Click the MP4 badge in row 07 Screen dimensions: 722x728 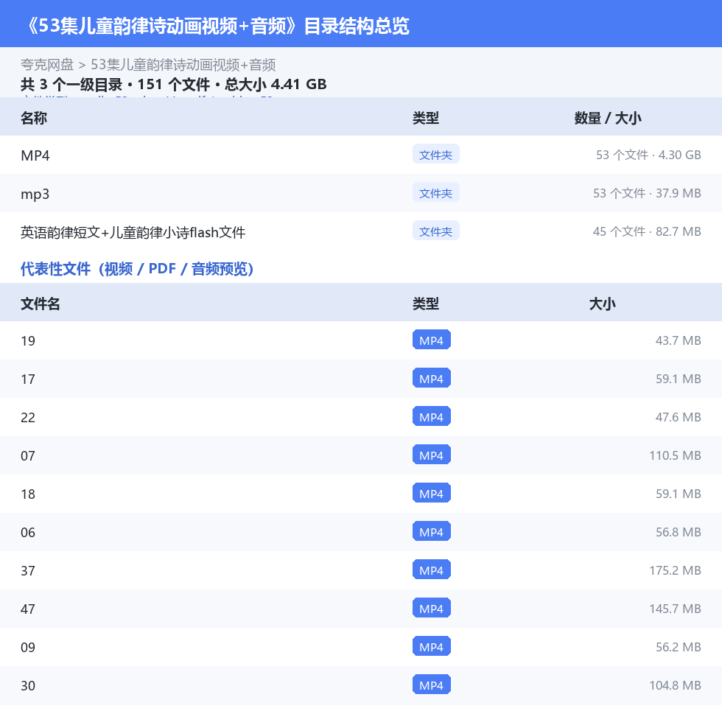(431, 455)
